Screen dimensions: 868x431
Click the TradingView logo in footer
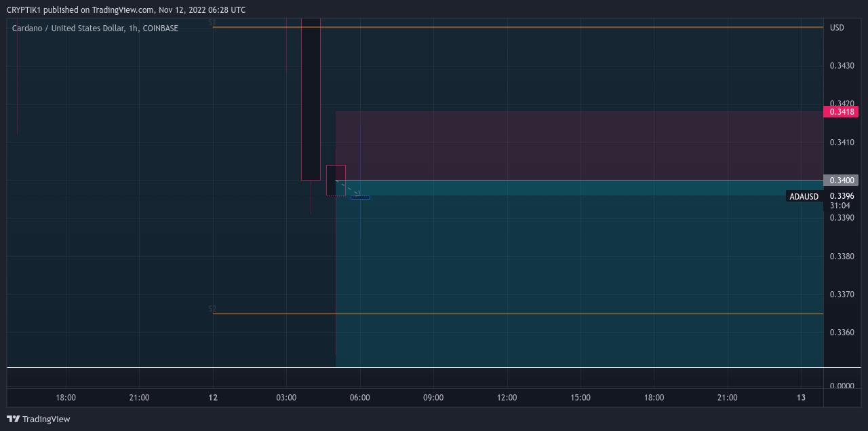pos(39,419)
